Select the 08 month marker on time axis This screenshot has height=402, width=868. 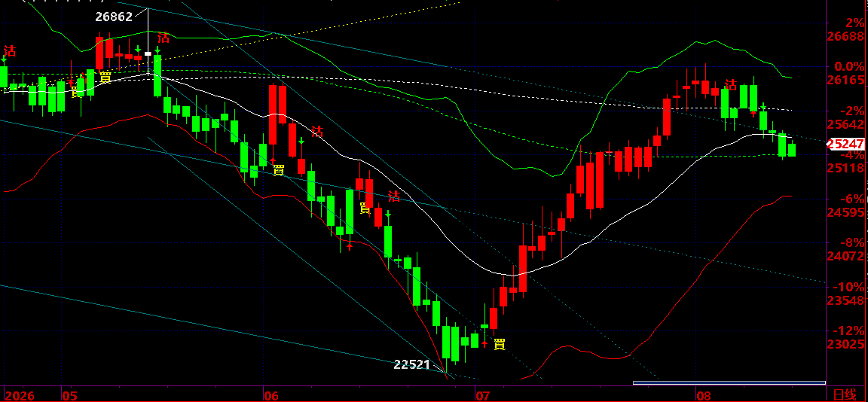point(703,396)
